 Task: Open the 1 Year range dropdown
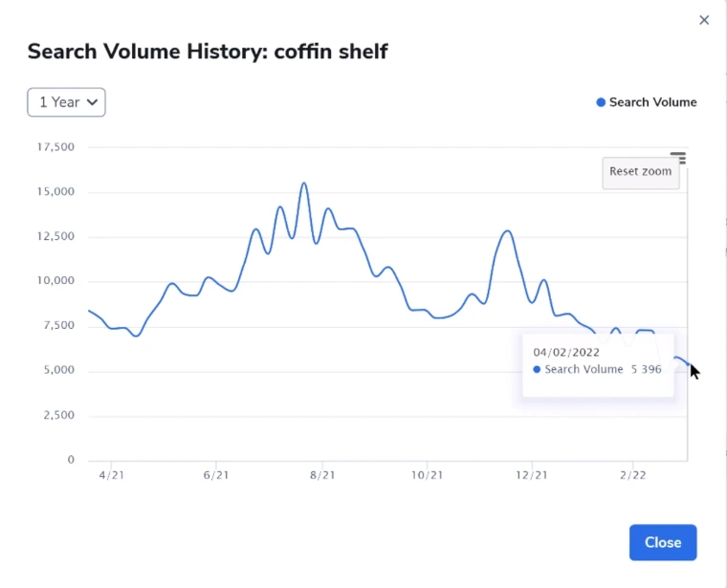(x=66, y=102)
